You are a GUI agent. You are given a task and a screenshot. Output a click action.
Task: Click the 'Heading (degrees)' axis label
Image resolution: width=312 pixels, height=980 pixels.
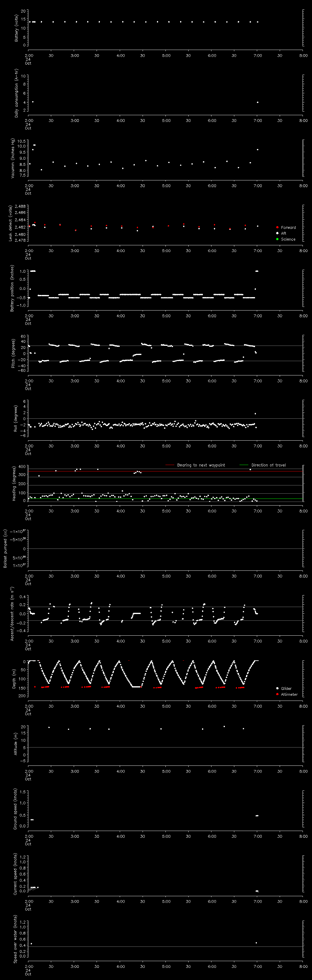click(x=14, y=483)
